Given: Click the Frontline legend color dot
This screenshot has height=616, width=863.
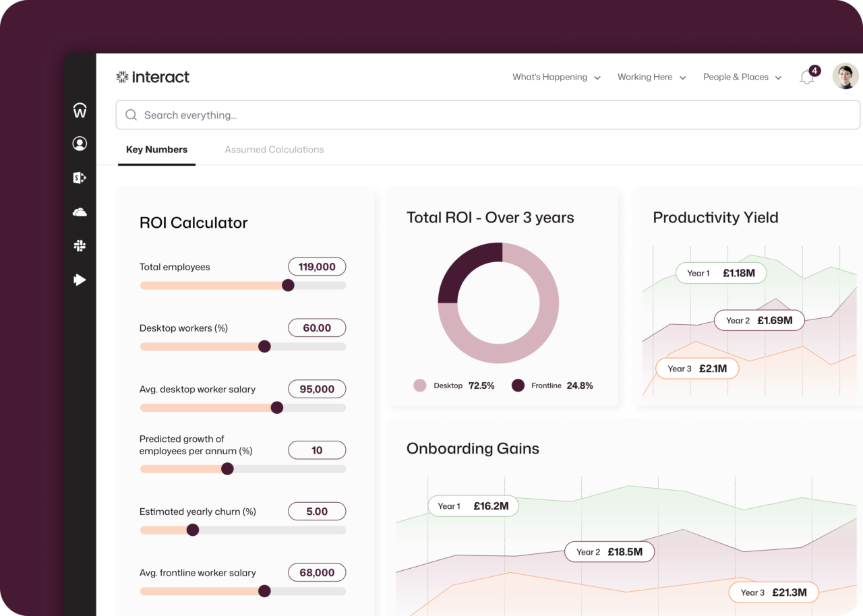Looking at the screenshot, I should tap(518, 386).
